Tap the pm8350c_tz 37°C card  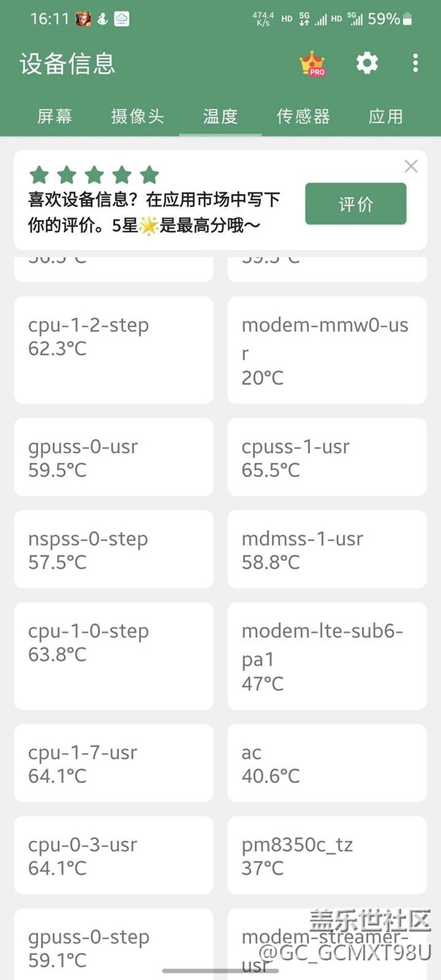(x=326, y=854)
